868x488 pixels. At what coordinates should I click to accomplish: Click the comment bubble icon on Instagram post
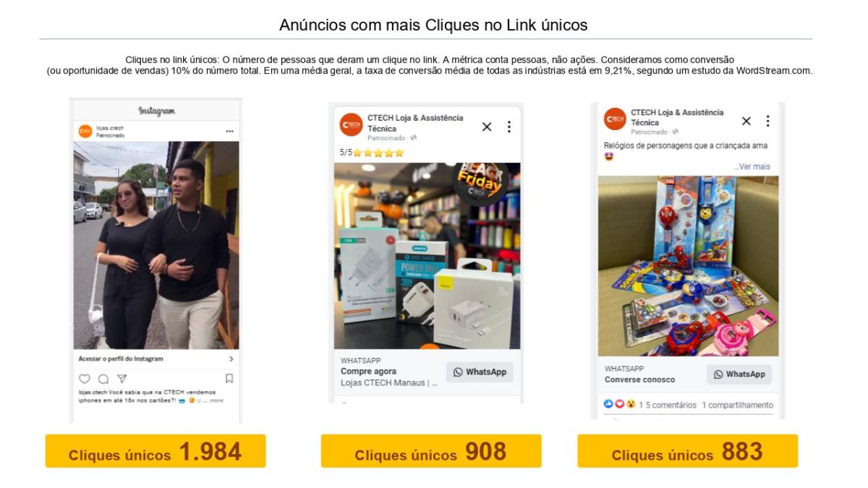coord(103,378)
